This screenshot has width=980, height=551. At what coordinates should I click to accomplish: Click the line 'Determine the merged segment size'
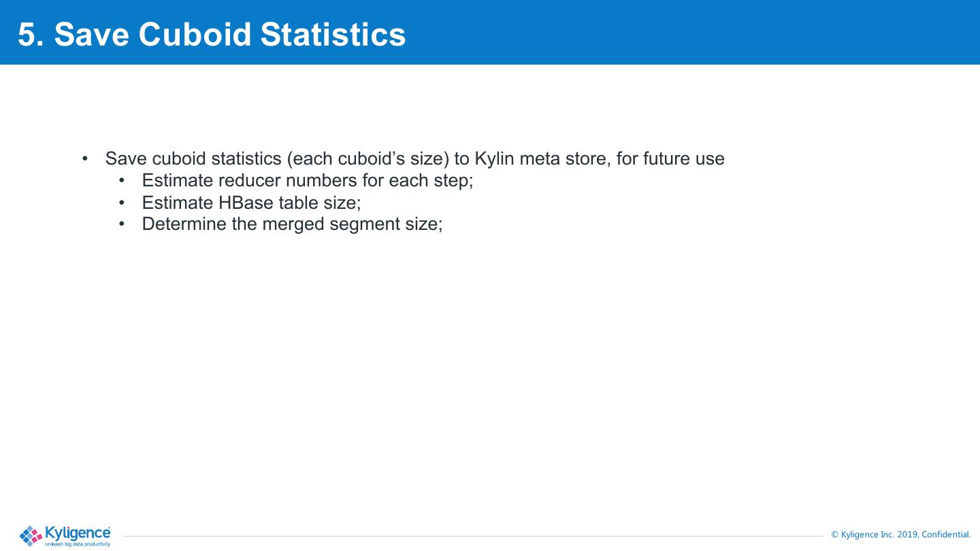(x=292, y=224)
